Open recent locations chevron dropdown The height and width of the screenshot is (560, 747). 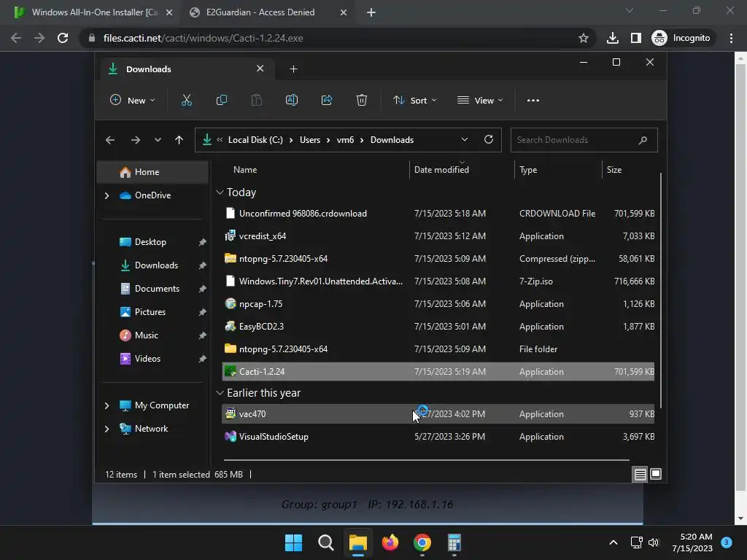click(x=158, y=140)
